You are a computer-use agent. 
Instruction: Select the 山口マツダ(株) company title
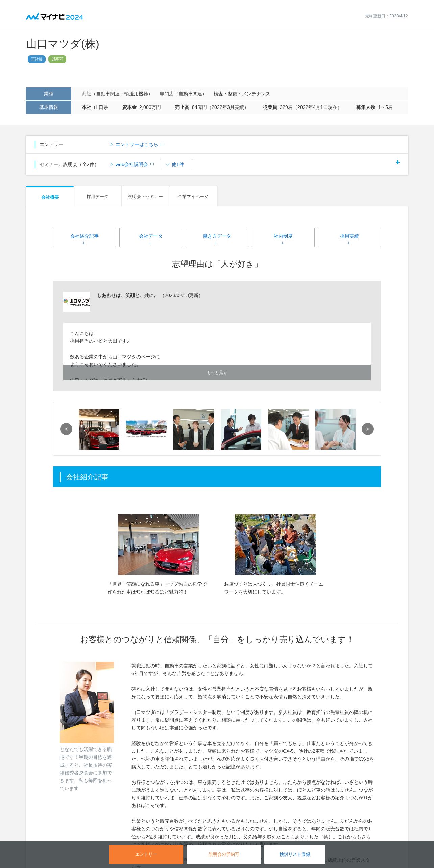click(x=63, y=44)
